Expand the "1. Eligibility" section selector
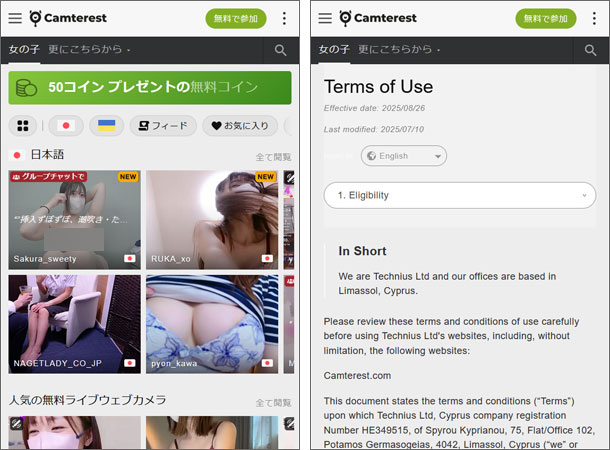 tap(459, 195)
